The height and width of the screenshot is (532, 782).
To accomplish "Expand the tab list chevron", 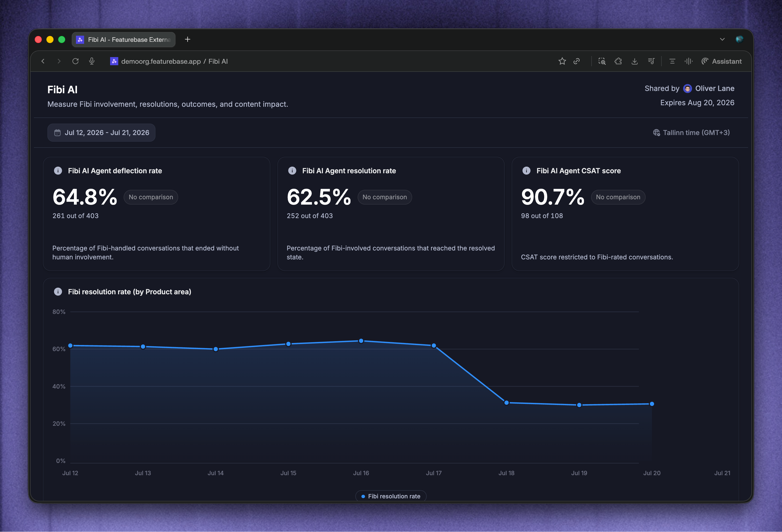I will [x=722, y=39].
